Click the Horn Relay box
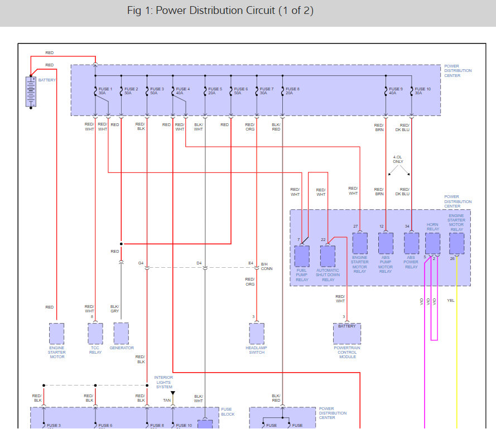This screenshot has width=496, height=448. click(x=433, y=243)
